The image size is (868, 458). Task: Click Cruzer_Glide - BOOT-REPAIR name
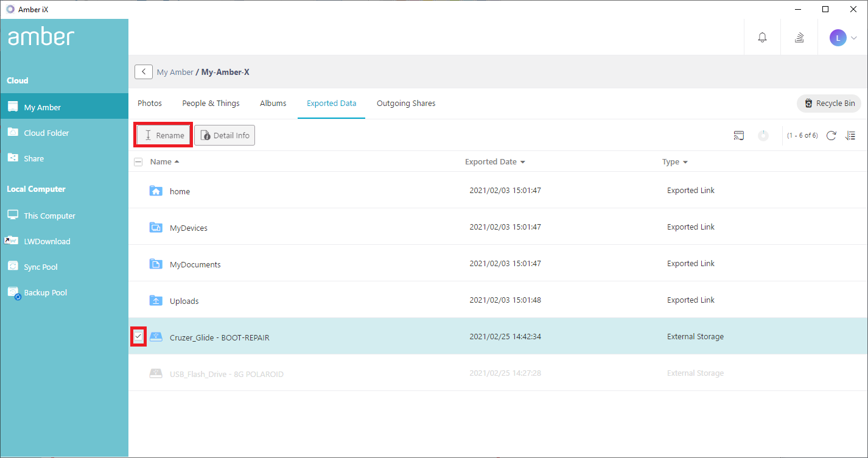(220, 337)
